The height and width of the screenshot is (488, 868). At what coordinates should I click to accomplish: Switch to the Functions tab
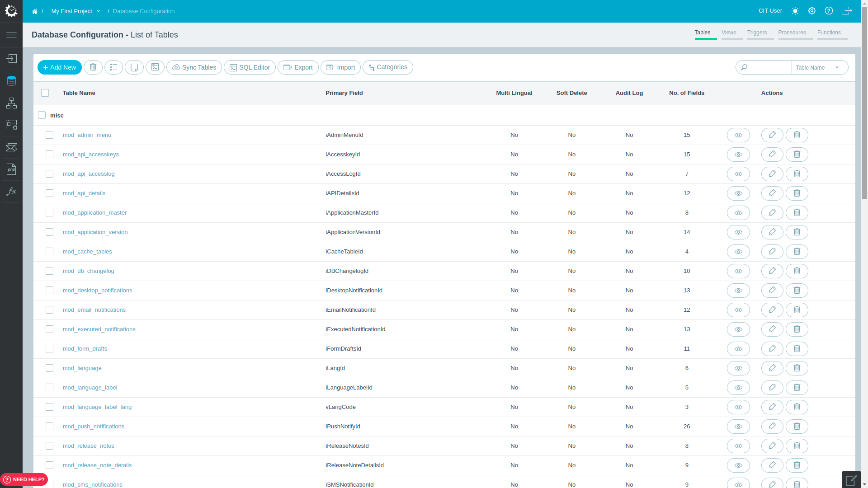point(832,34)
